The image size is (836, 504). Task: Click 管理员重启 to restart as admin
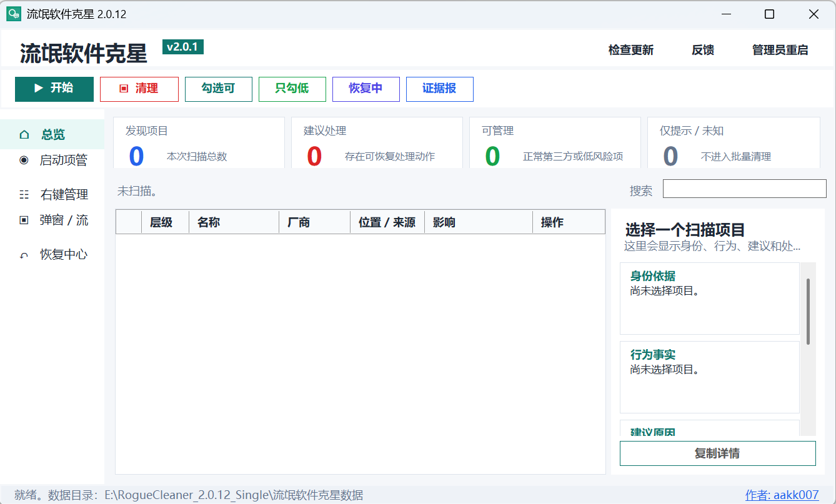[780, 50]
